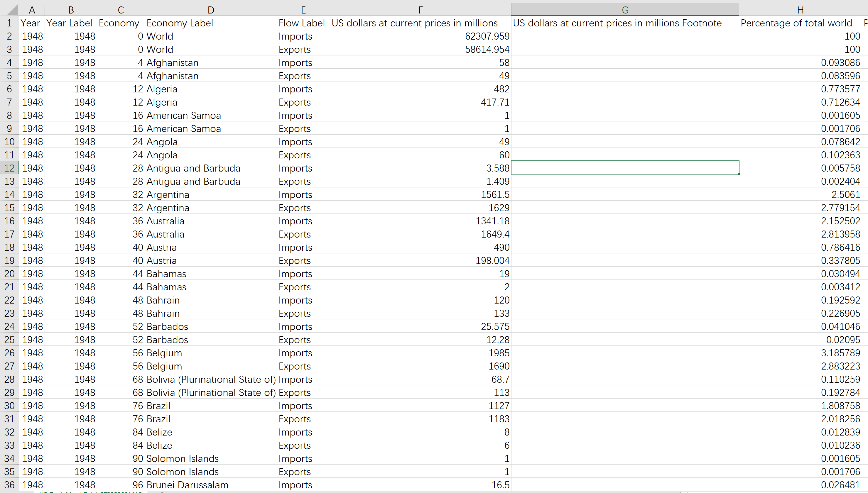Select the Argentina cell in row 14

click(x=210, y=195)
